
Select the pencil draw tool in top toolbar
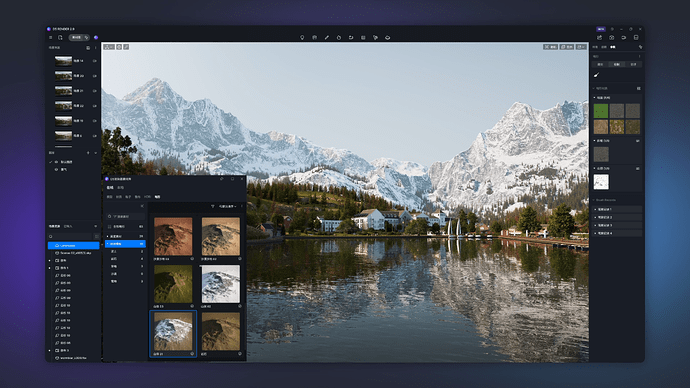(327, 37)
